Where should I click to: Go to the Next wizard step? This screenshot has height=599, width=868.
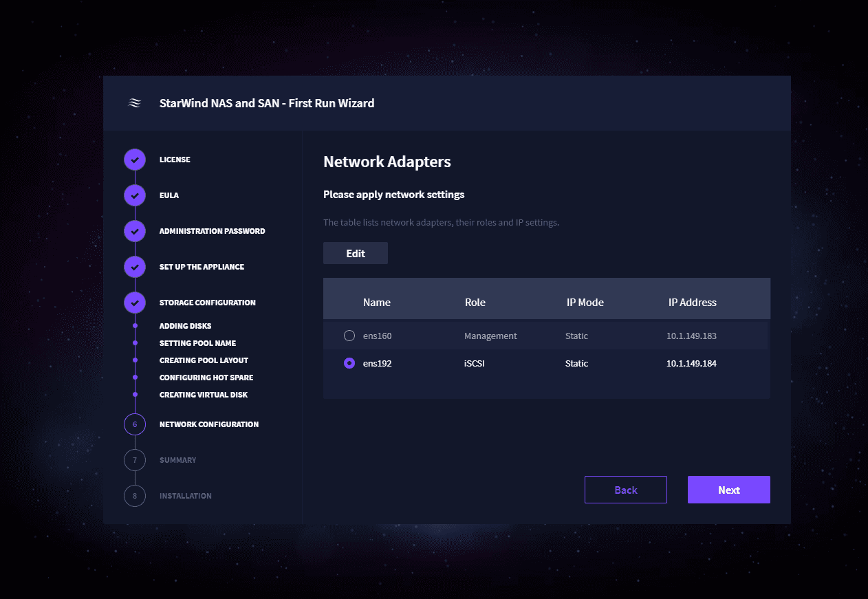click(728, 490)
